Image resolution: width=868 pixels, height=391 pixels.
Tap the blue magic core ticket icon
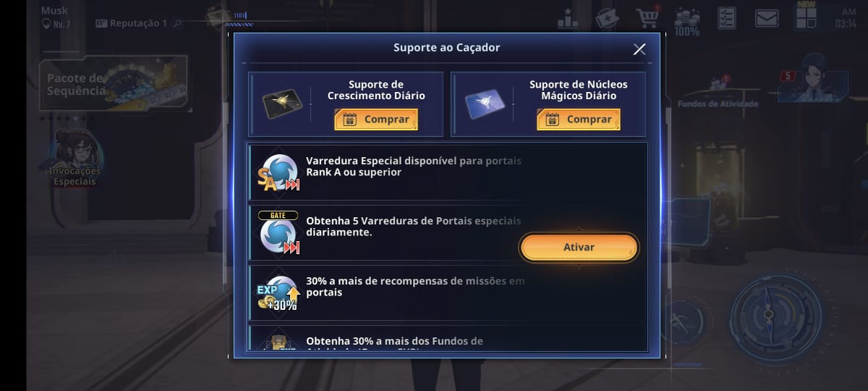point(483,105)
